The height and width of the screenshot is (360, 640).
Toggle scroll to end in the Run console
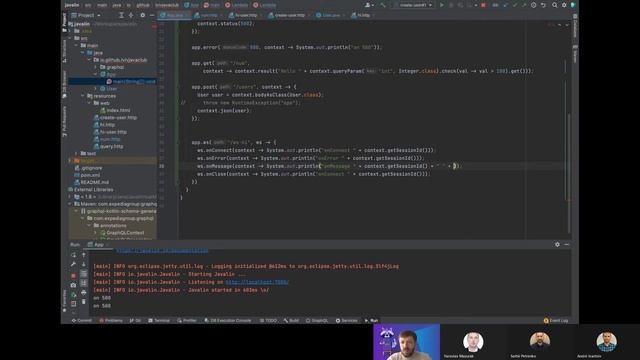point(84,283)
